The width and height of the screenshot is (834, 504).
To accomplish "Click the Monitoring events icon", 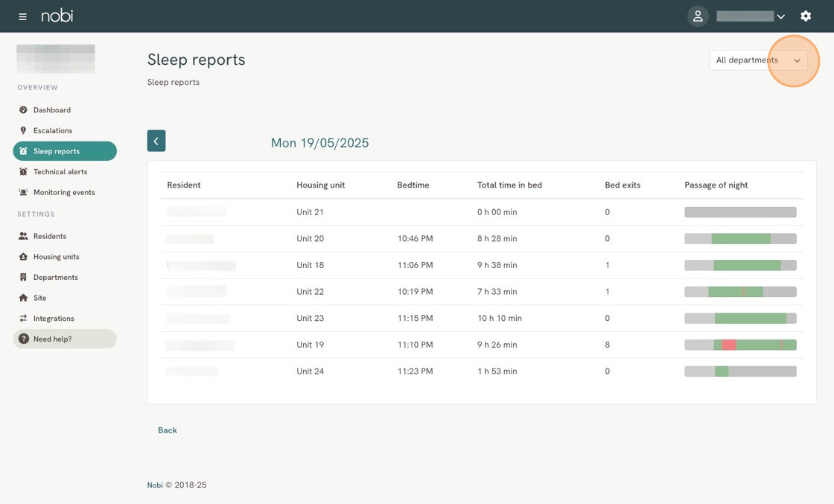I will 23,192.
